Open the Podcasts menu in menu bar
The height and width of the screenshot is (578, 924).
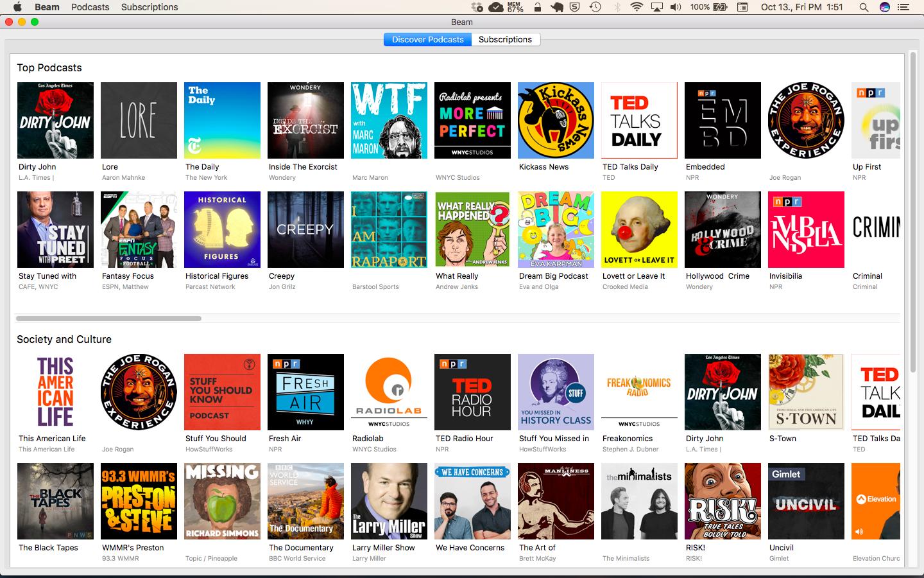90,7
